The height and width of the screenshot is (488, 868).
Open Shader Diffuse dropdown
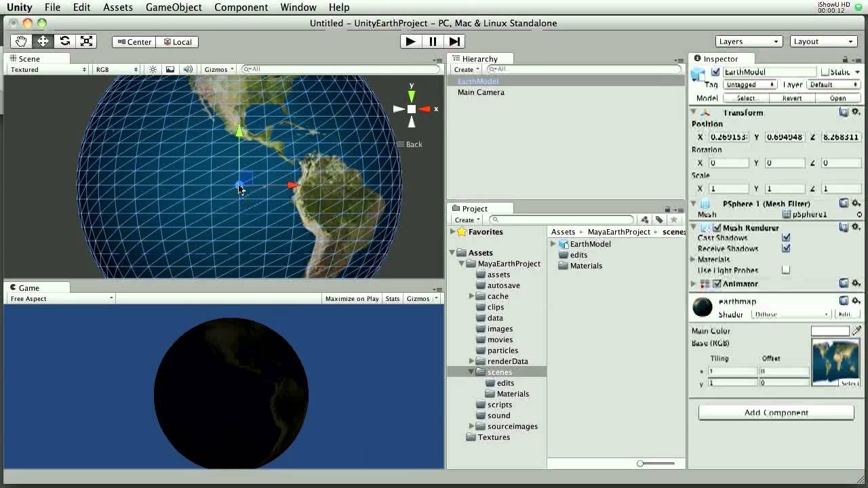(x=790, y=314)
